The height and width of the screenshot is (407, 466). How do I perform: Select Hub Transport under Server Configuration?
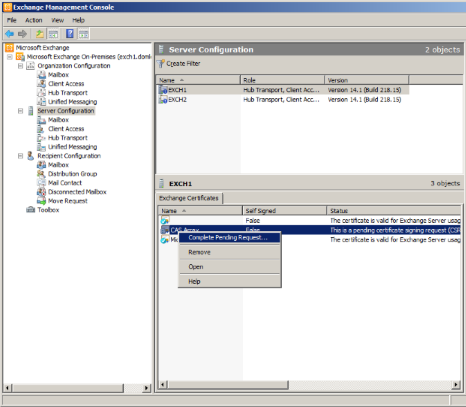coord(68,138)
